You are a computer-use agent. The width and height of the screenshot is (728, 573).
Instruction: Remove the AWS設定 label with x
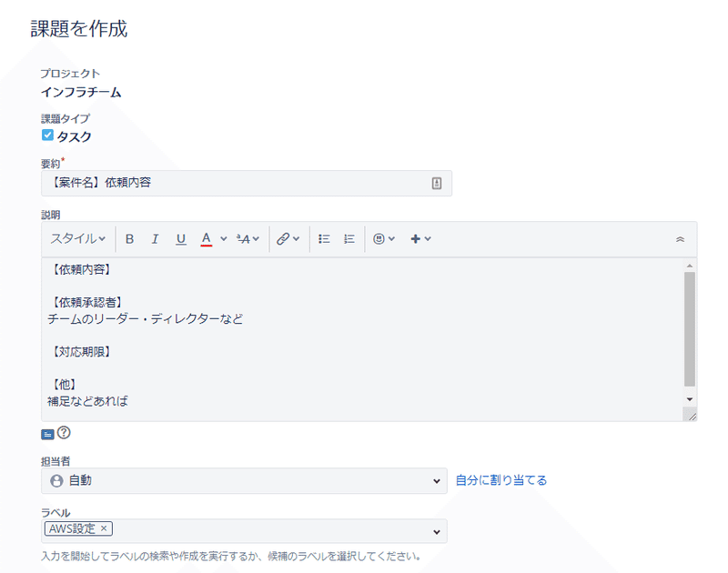click(x=104, y=528)
